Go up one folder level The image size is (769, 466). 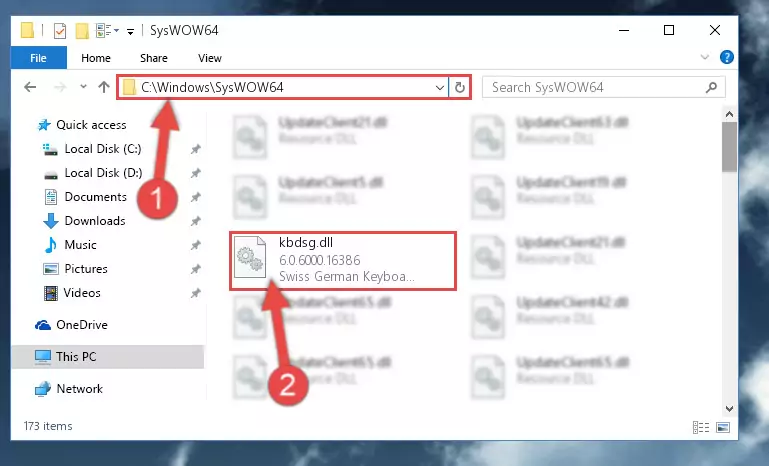pos(103,87)
